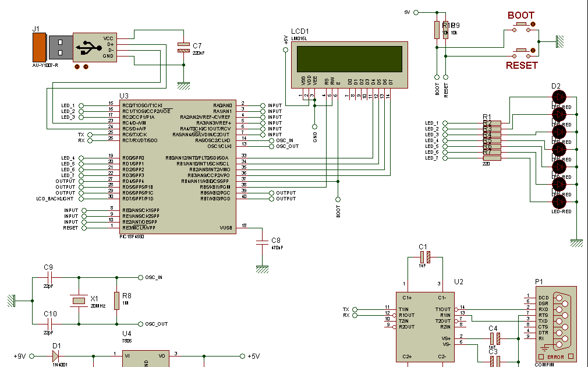Click the RESET terminal under the pull-up resistor
This screenshot has height=367, width=588.
click(x=445, y=77)
